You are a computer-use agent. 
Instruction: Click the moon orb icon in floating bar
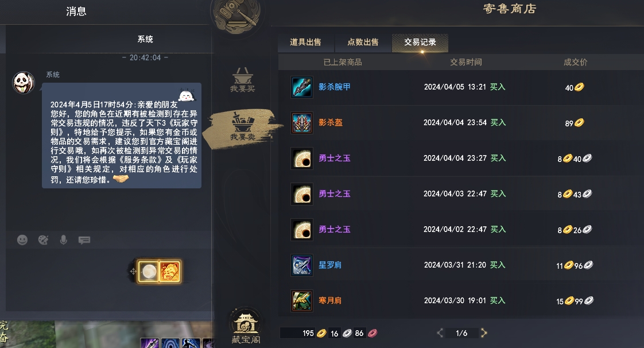point(148,272)
